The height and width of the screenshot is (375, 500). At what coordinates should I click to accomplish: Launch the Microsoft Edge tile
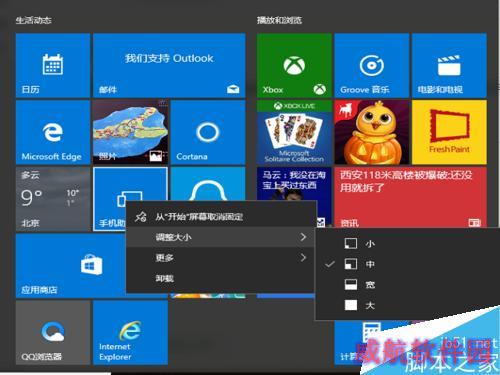click(x=53, y=132)
